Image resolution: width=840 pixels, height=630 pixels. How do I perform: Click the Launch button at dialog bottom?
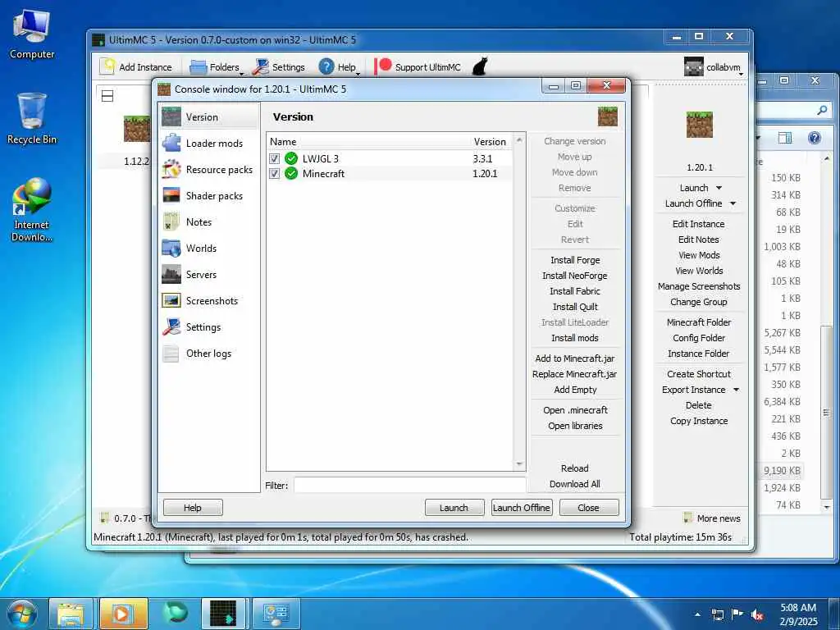(x=454, y=507)
